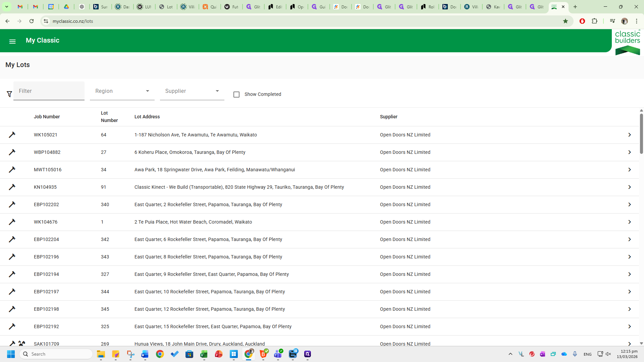Toggle the Show Completed checkbox
Image resolution: width=644 pixels, height=362 pixels.
tap(236, 95)
